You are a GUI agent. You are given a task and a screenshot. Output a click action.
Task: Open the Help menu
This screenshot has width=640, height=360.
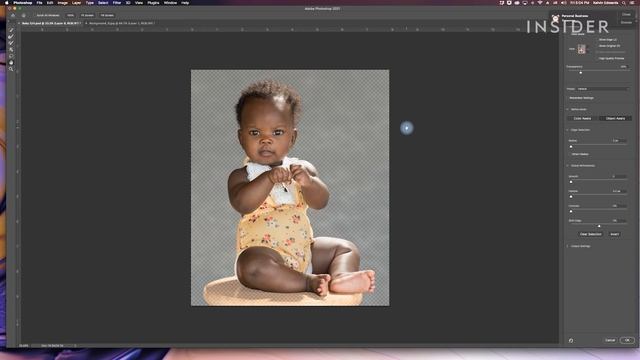(x=185, y=2)
